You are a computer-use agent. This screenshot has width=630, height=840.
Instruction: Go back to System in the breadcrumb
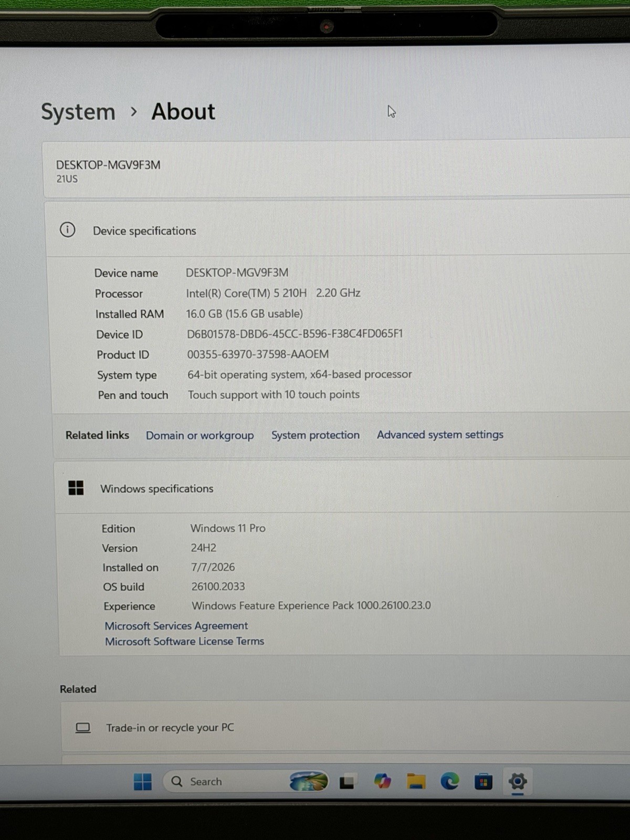pyautogui.click(x=78, y=112)
